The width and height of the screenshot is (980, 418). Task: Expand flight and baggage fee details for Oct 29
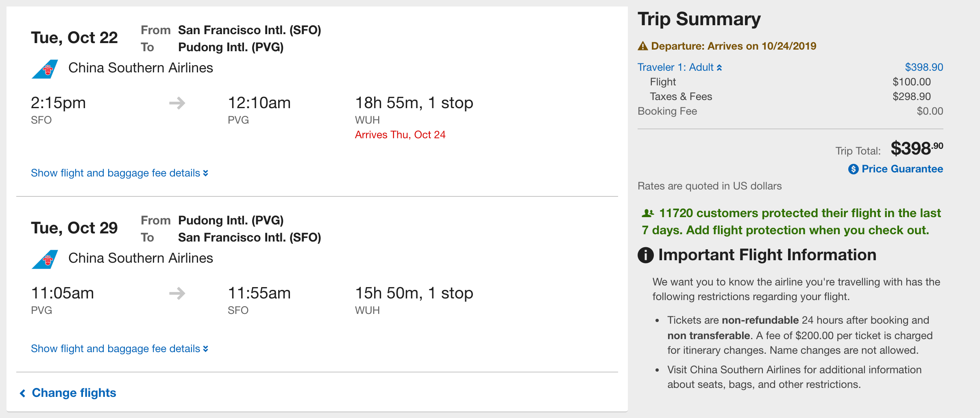120,348
